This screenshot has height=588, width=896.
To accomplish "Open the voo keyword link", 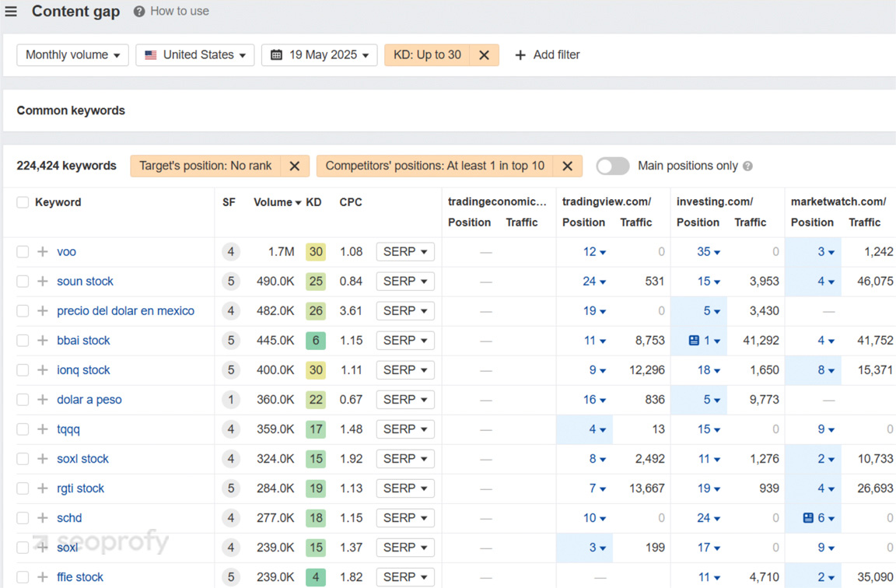I will 66,251.
